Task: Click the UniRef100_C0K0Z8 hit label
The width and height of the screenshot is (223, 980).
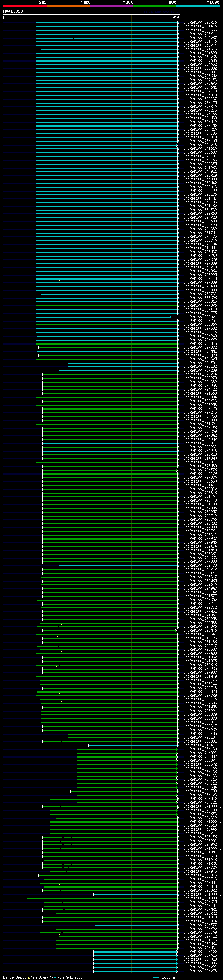Action: 200,971
